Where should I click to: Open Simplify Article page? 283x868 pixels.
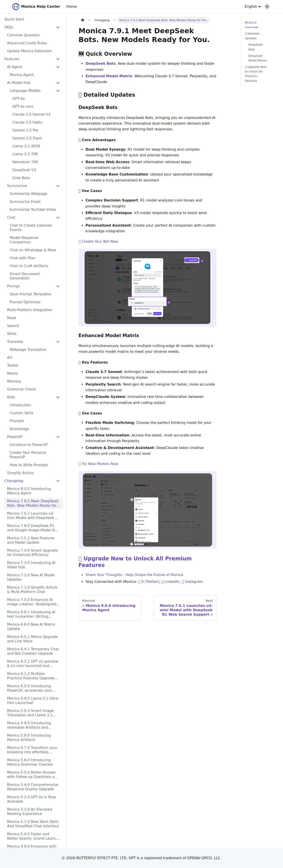point(20,473)
